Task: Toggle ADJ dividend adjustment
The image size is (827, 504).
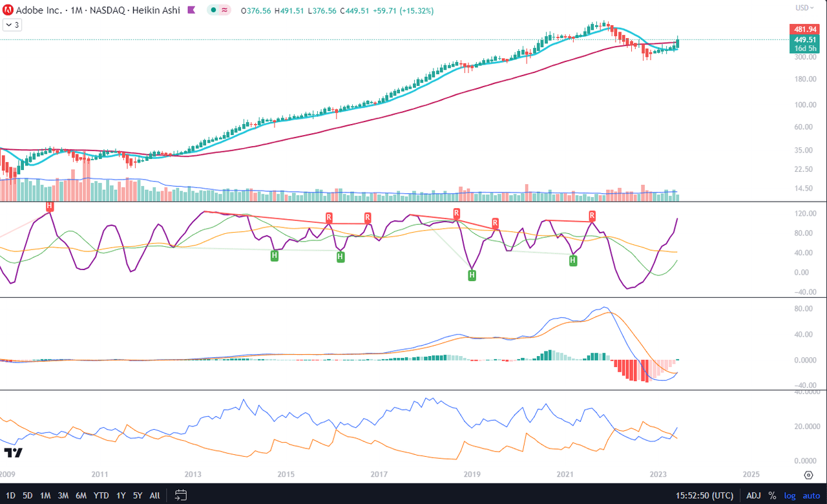Action: pyautogui.click(x=753, y=496)
